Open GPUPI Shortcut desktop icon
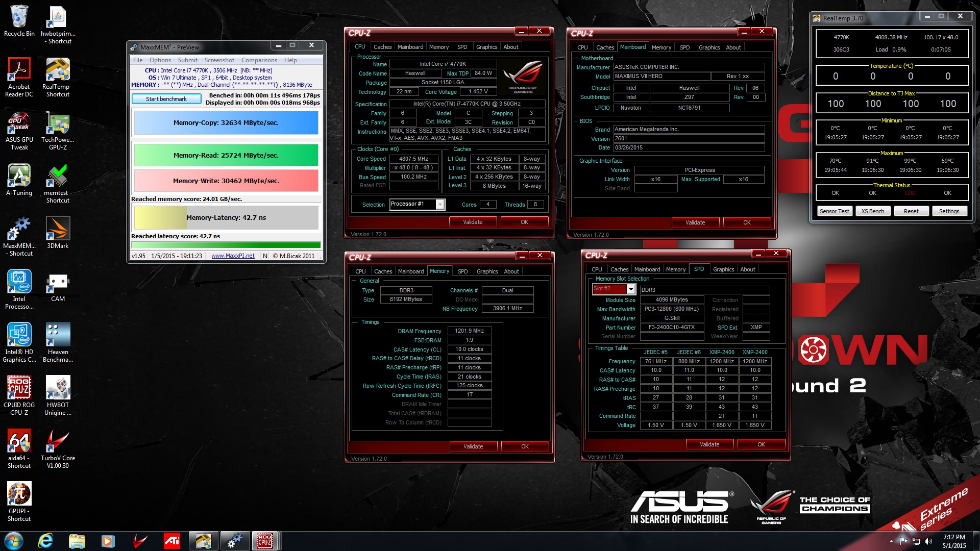The image size is (980, 551). tap(19, 502)
